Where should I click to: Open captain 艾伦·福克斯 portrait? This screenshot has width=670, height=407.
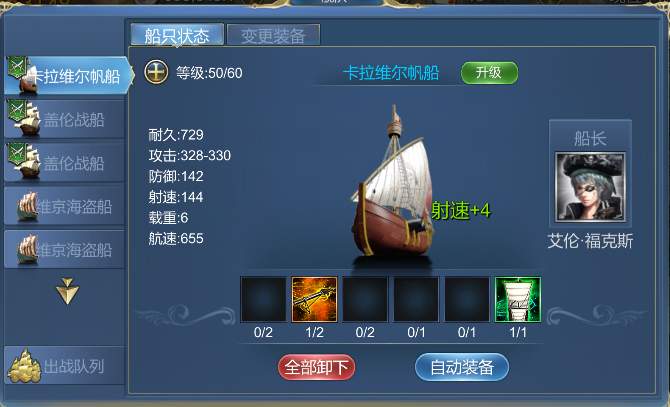click(x=590, y=187)
